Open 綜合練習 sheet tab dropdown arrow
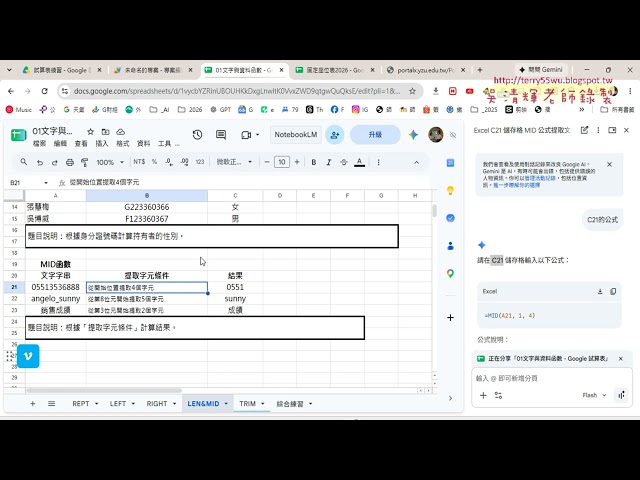The height and width of the screenshot is (480, 640). (x=311, y=404)
